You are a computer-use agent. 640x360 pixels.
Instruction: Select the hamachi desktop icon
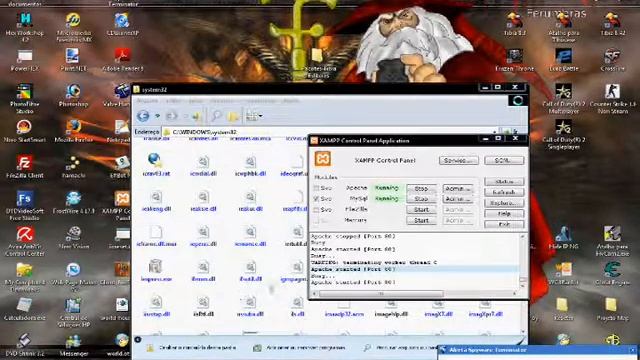pos(73,166)
